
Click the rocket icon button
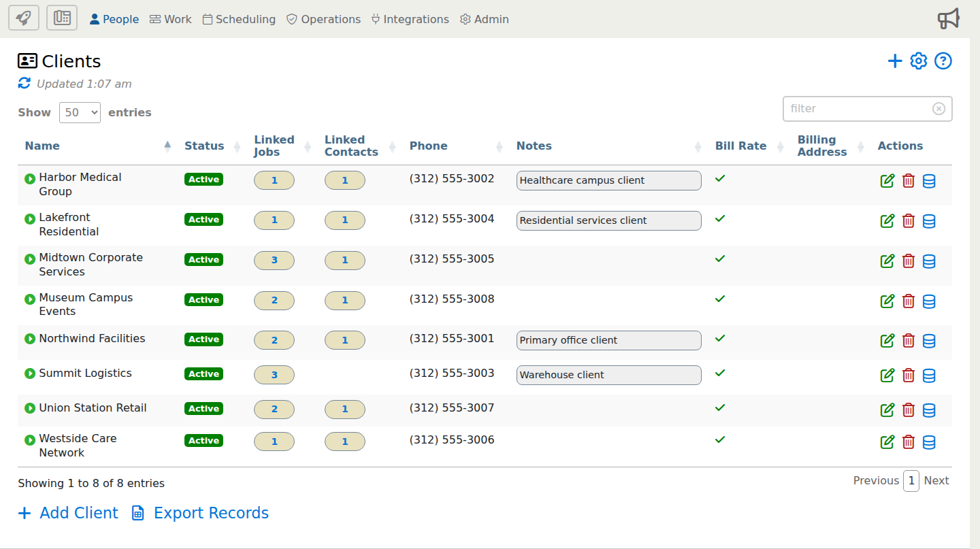click(x=24, y=18)
